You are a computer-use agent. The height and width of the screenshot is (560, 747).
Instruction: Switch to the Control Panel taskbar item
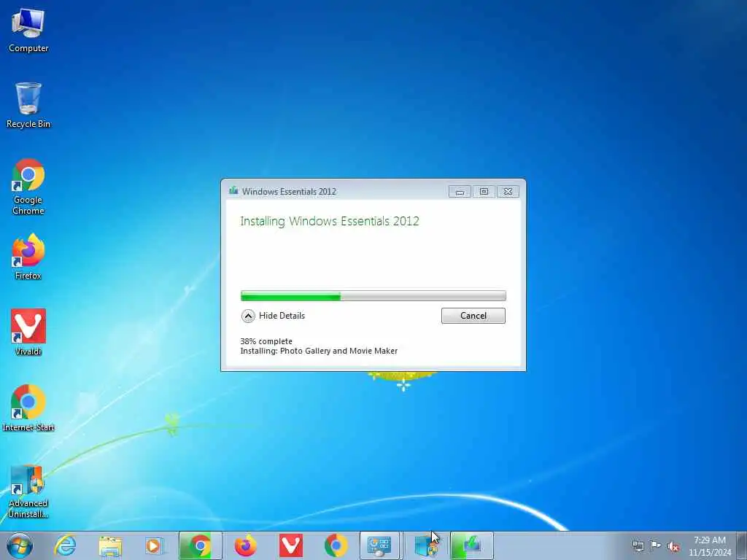(381, 545)
